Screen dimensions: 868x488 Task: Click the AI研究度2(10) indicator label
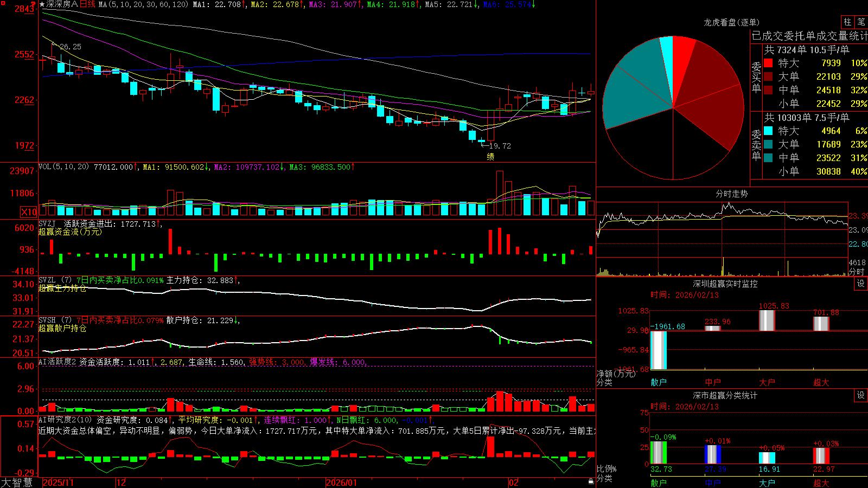[x=65, y=420]
